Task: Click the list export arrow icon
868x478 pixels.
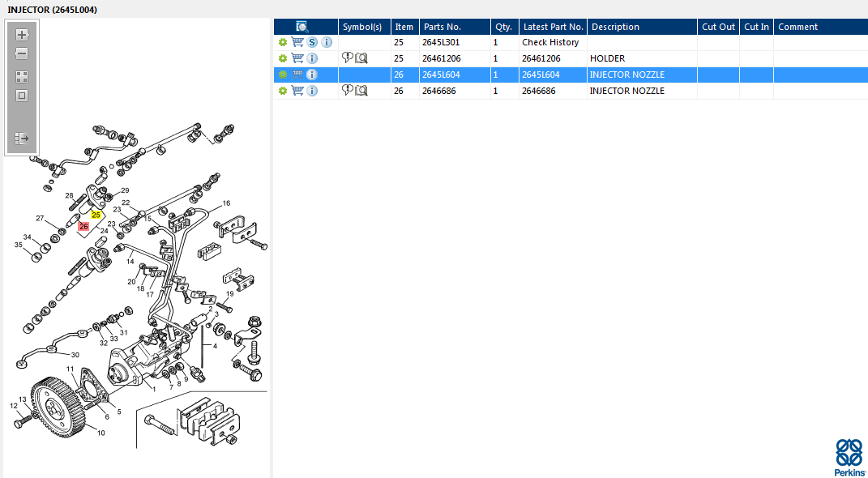Action: (22, 139)
